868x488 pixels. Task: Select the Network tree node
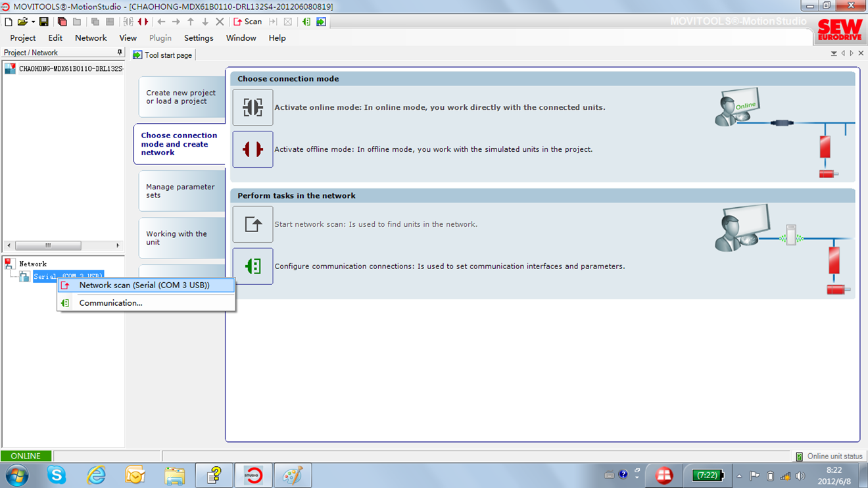32,264
